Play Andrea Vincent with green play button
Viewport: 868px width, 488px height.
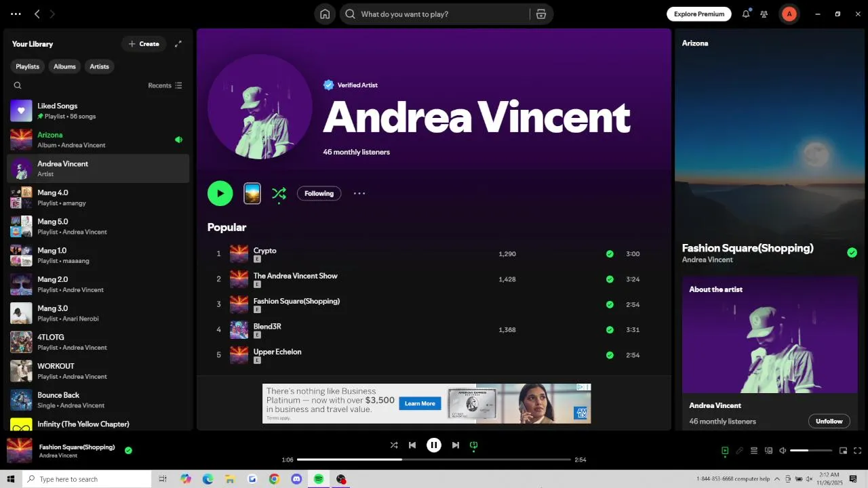click(x=220, y=193)
